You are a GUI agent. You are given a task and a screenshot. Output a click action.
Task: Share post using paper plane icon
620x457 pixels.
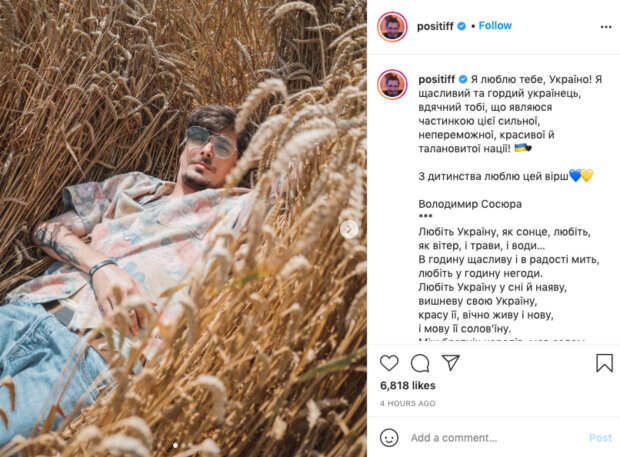pyautogui.click(x=450, y=362)
